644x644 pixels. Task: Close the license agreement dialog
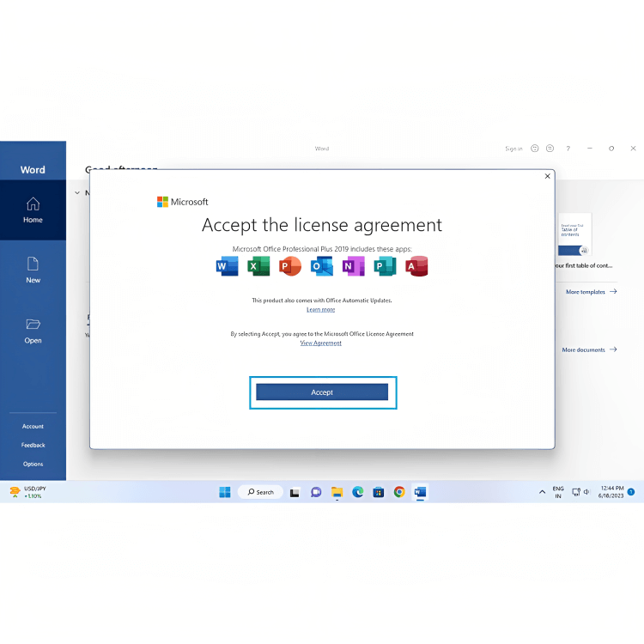(x=548, y=176)
